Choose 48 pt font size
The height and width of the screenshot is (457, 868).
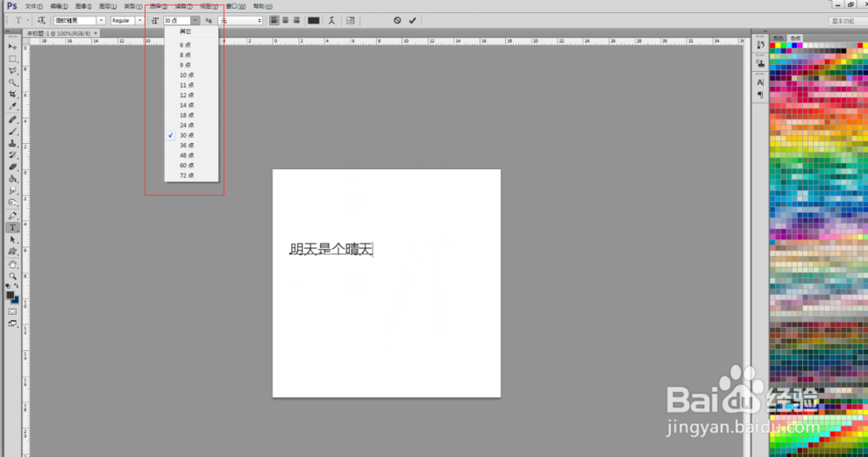coord(192,155)
